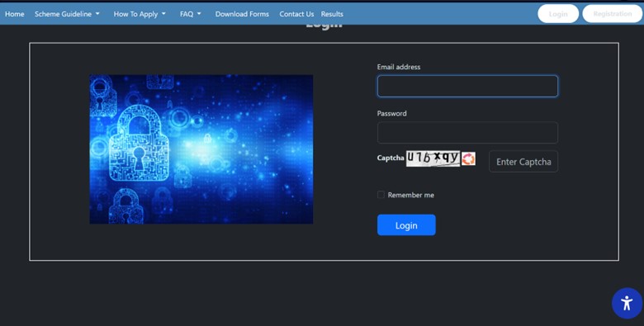Open the accessibility options widget
644x326 pixels.
click(627, 303)
